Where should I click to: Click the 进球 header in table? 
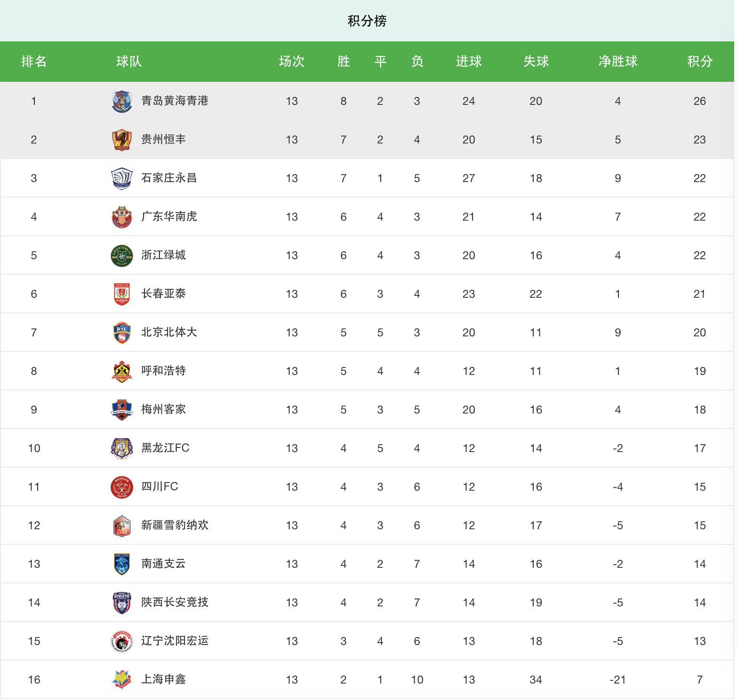[468, 61]
